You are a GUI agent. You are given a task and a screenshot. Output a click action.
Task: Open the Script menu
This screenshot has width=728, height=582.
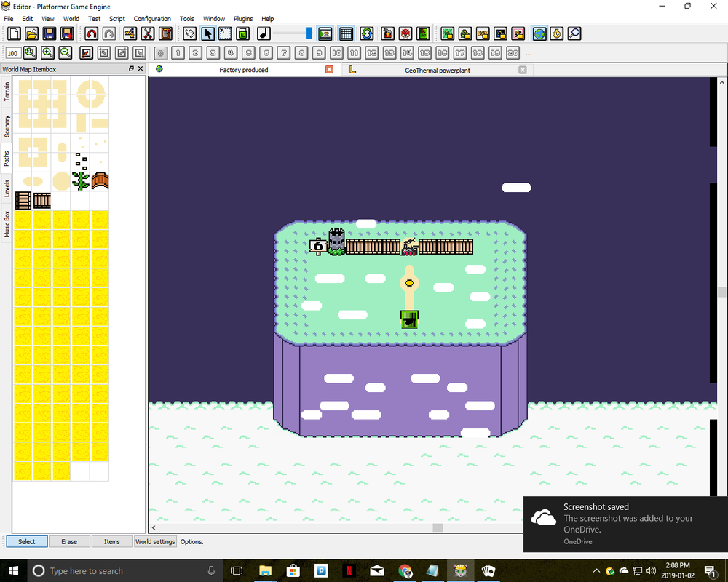pos(117,19)
